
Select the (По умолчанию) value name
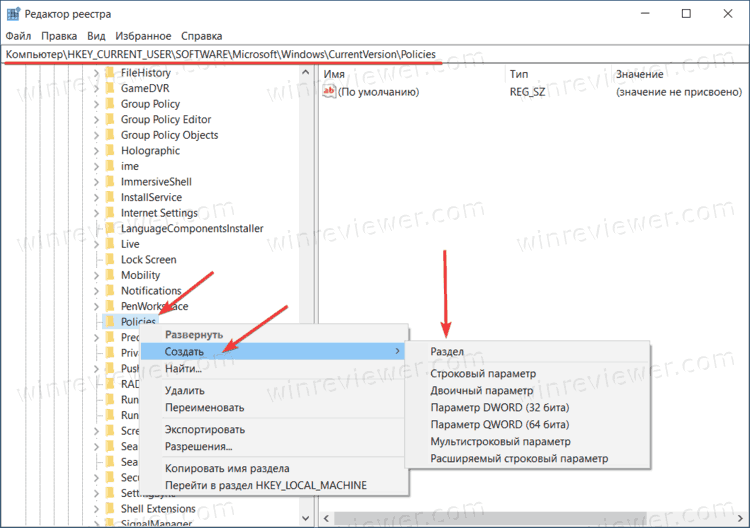378,92
